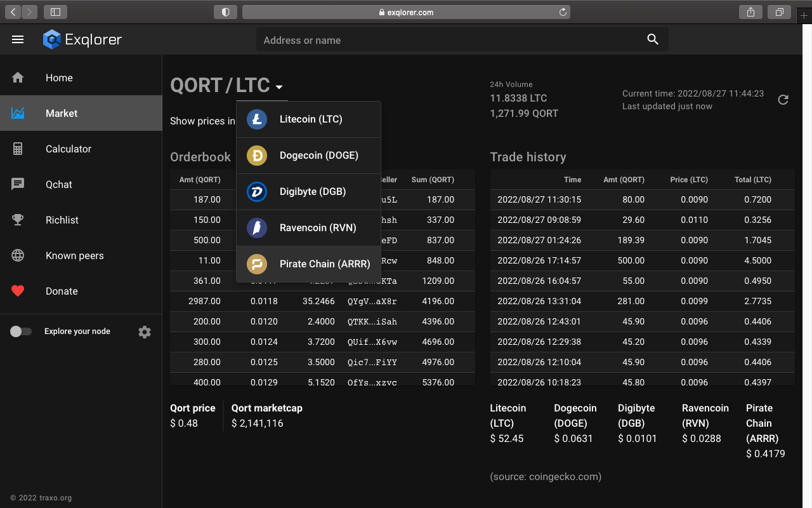Select Dogecoin (DOGE) from dropdown

308,156
